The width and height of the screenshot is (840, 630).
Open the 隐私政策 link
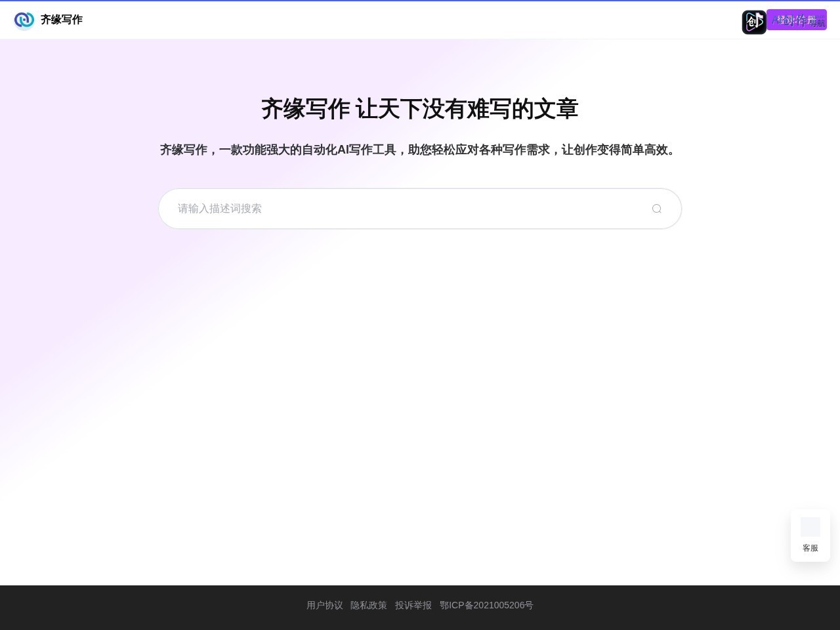[369, 605]
